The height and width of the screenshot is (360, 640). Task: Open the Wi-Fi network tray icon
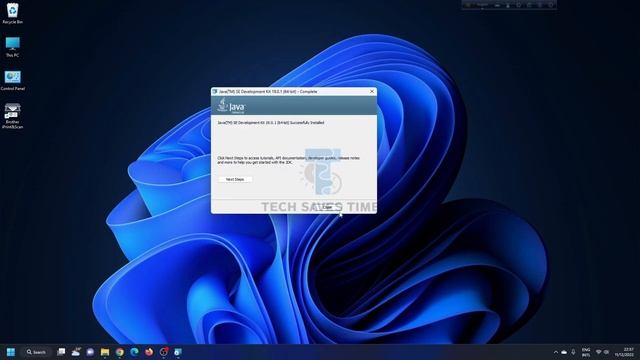click(x=598, y=352)
